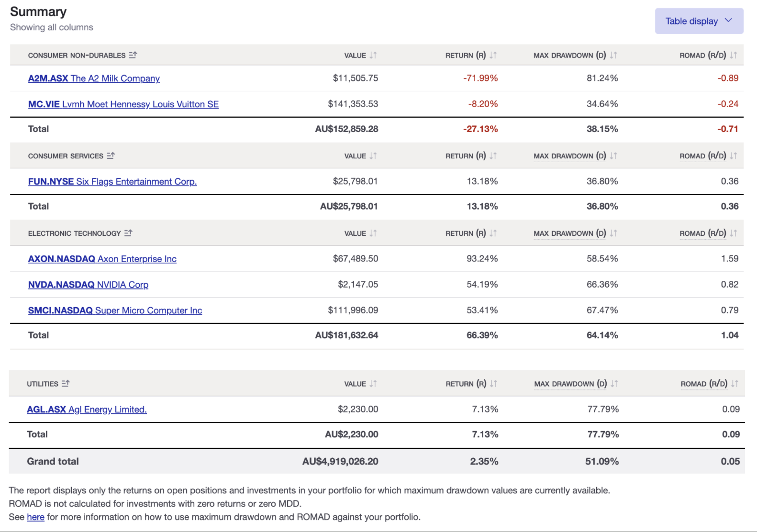Screen dimensions: 757x532
Task: Open NVDA.NASDAQ NVIDIA Corp link
Action: click(88, 285)
